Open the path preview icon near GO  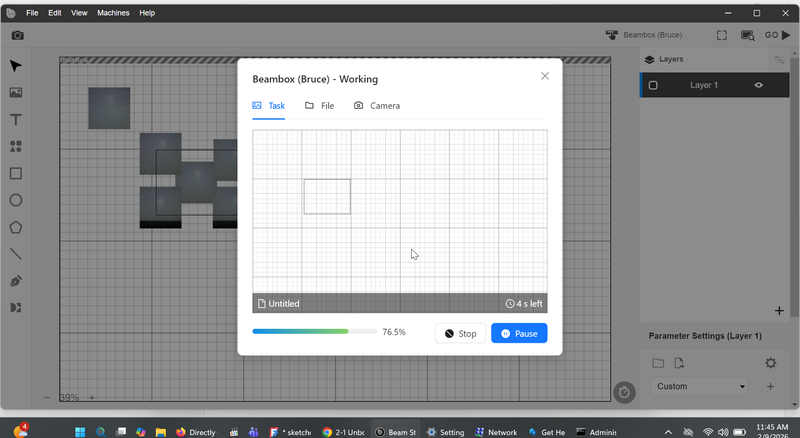pos(747,35)
